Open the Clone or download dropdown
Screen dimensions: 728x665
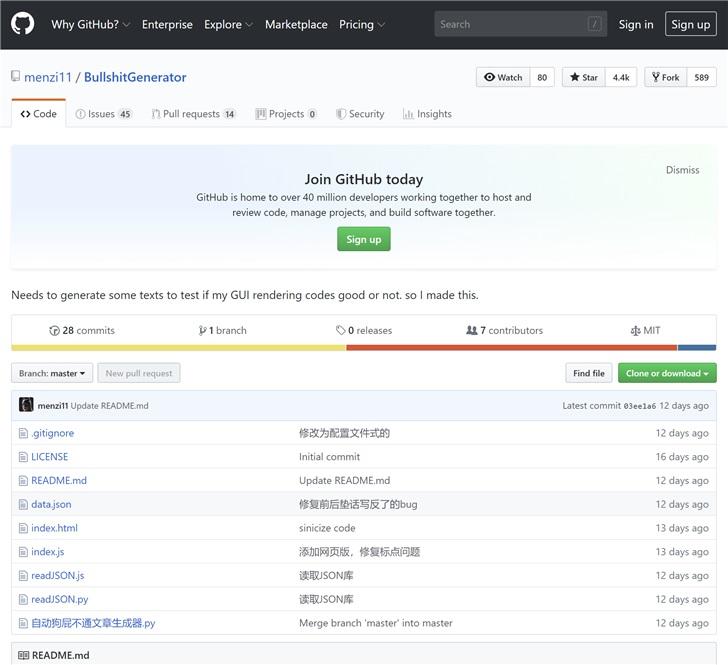tap(667, 373)
